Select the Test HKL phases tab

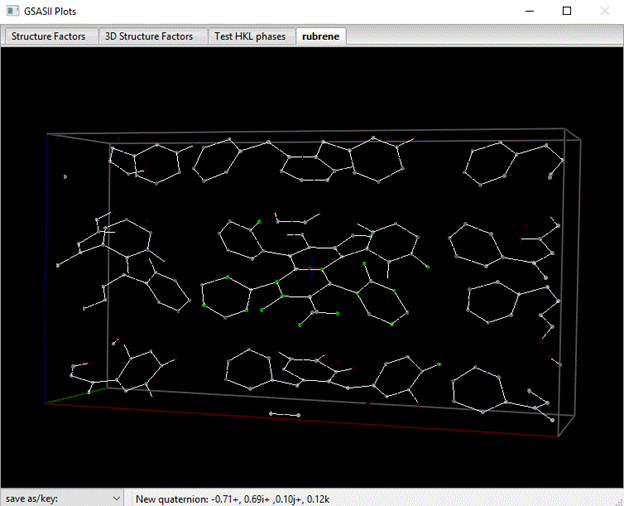[x=251, y=36]
